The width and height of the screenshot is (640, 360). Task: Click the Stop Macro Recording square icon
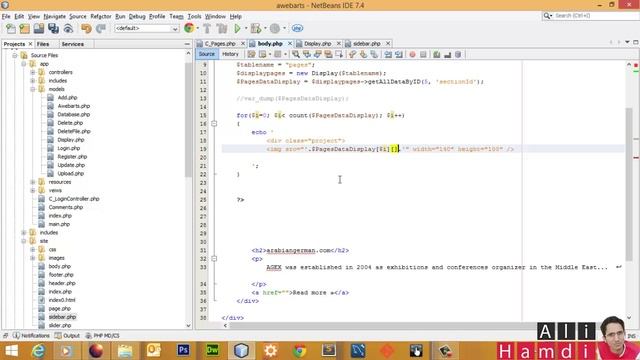click(423, 54)
